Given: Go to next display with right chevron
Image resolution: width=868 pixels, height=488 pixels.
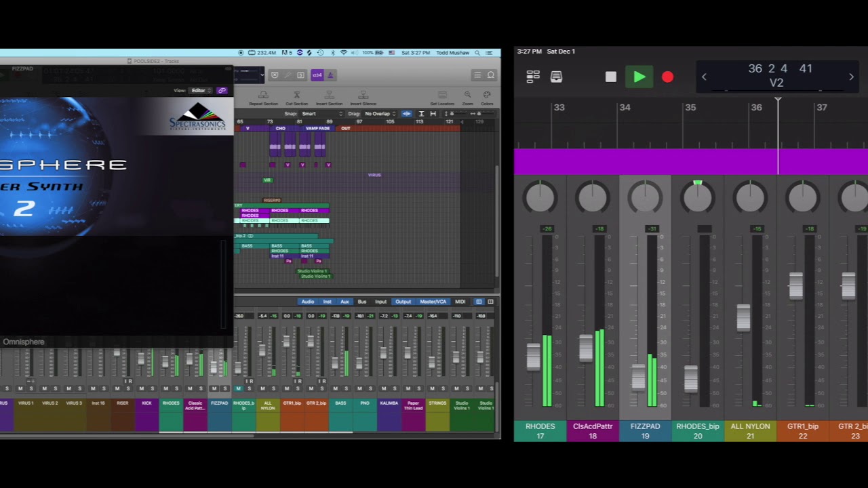Looking at the screenshot, I should coord(851,77).
